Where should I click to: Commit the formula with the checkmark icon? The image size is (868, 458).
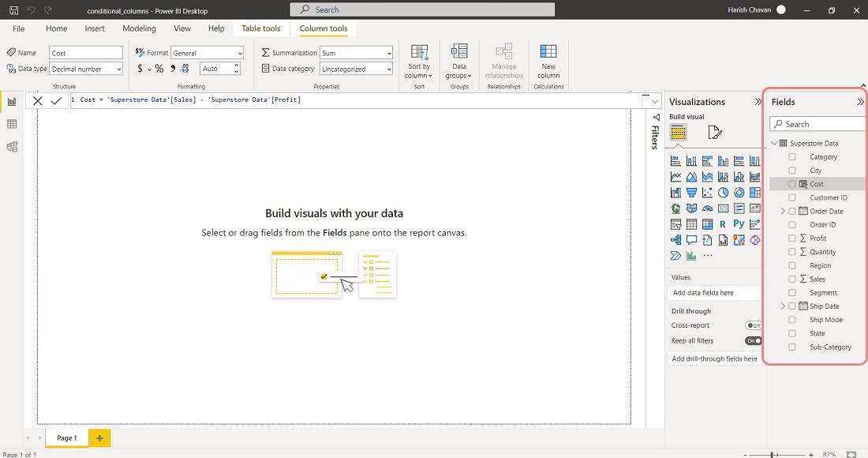[x=56, y=101]
